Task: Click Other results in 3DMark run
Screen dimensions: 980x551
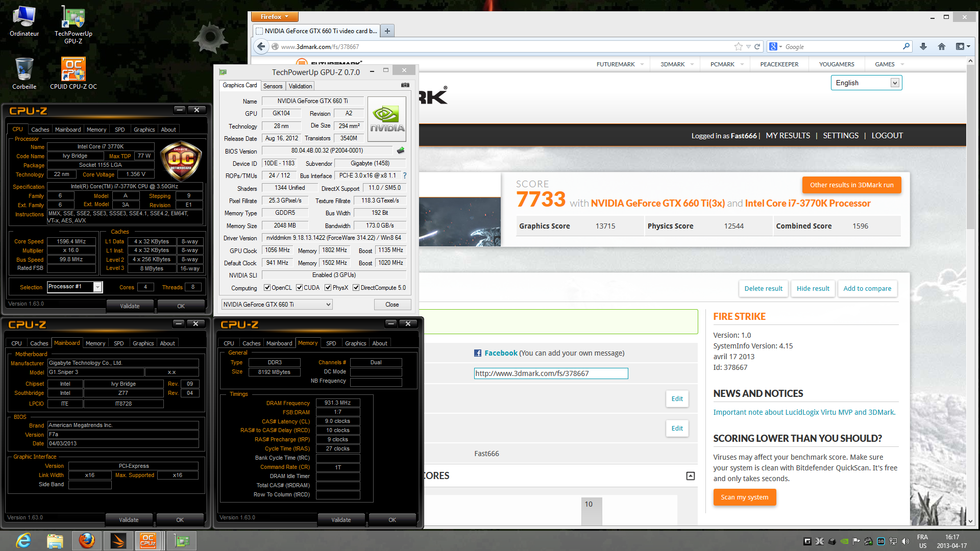Action: pyautogui.click(x=851, y=185)
